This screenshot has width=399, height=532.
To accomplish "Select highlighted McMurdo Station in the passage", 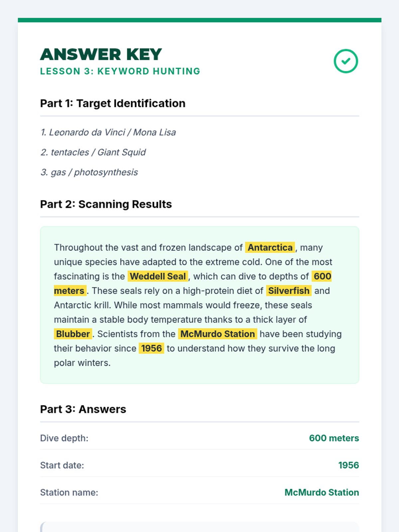I will click(217, 334).
